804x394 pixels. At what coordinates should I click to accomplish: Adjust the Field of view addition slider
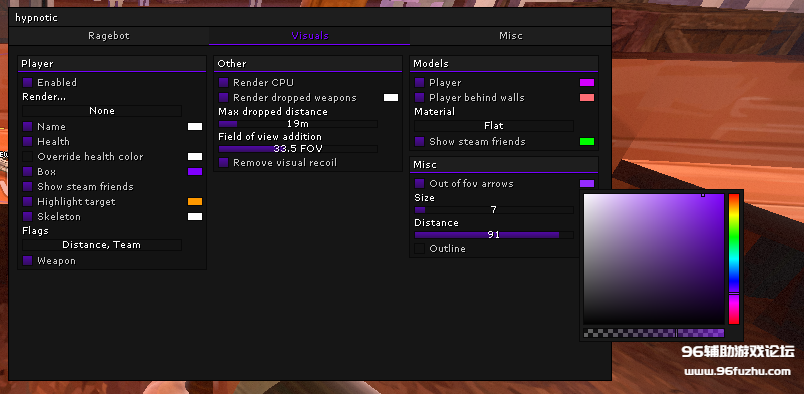(x=298, y=149)
